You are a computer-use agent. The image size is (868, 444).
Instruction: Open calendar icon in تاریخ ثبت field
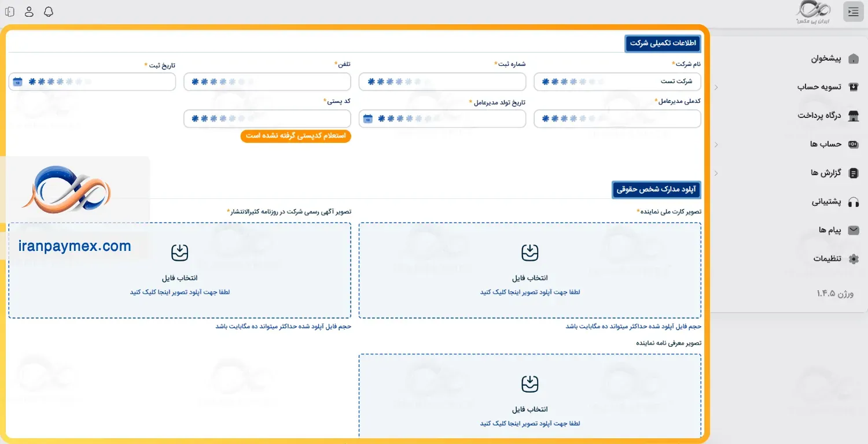[x=17, y=82]
